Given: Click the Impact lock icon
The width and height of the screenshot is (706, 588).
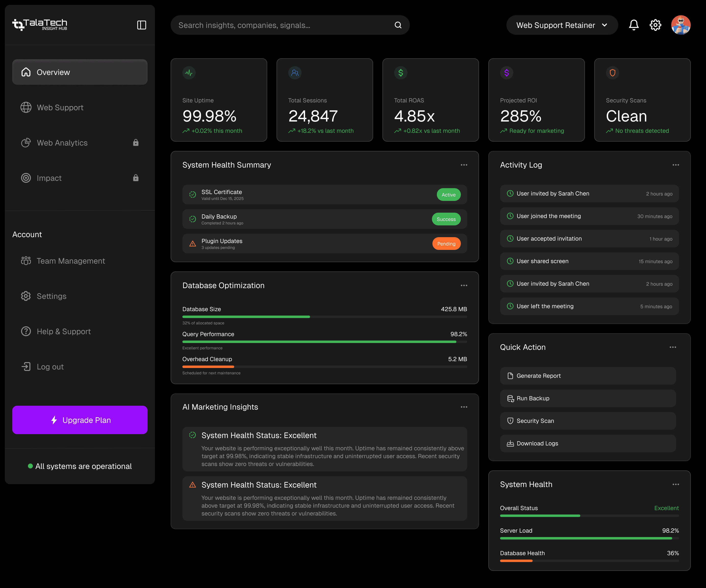Looking at the screenshot, I should pyautogui.click(x=136, y=178).
